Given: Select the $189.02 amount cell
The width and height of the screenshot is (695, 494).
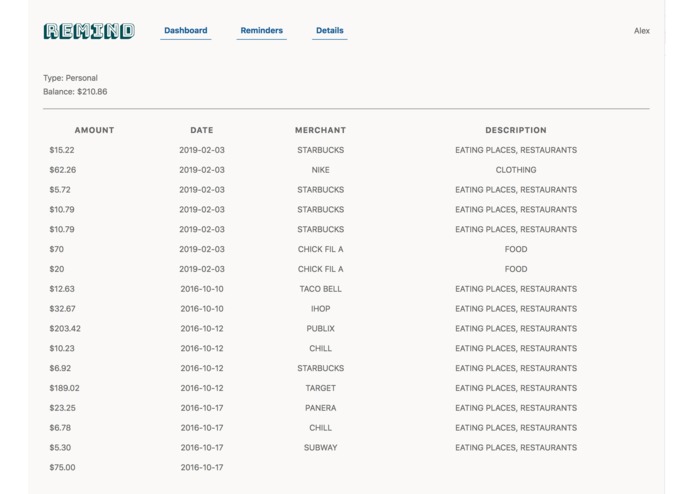Looking at the screenshot, I should point(65,388).
